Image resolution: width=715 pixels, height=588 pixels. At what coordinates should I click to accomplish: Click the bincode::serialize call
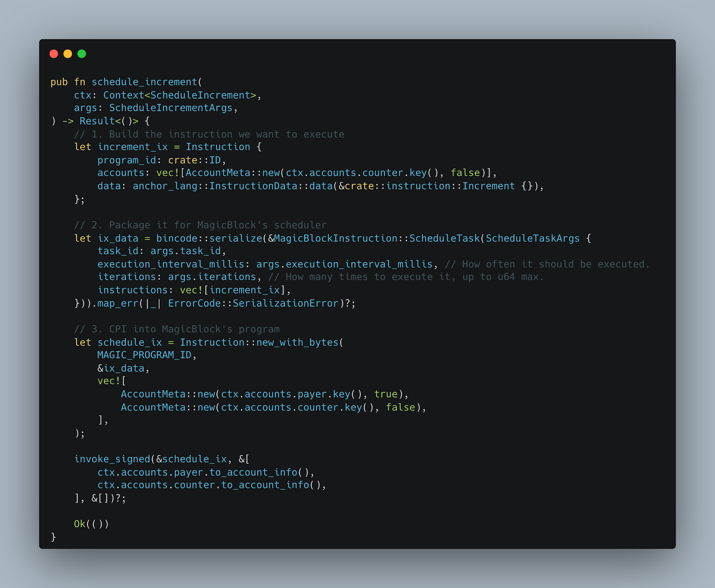tap(209, 238)
